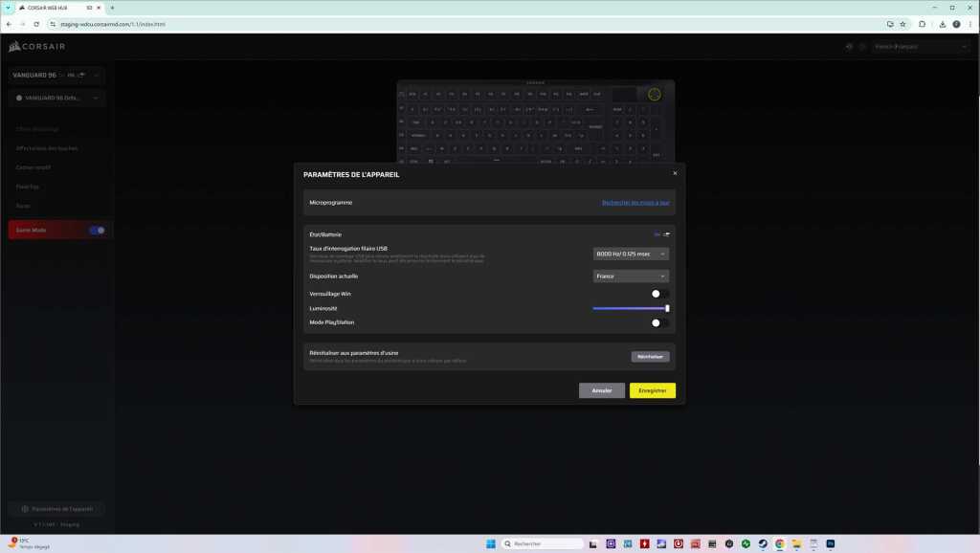Open the browser extensions puzzle icon
Viewport: 980px width, 553px height.
click(923, 24)
